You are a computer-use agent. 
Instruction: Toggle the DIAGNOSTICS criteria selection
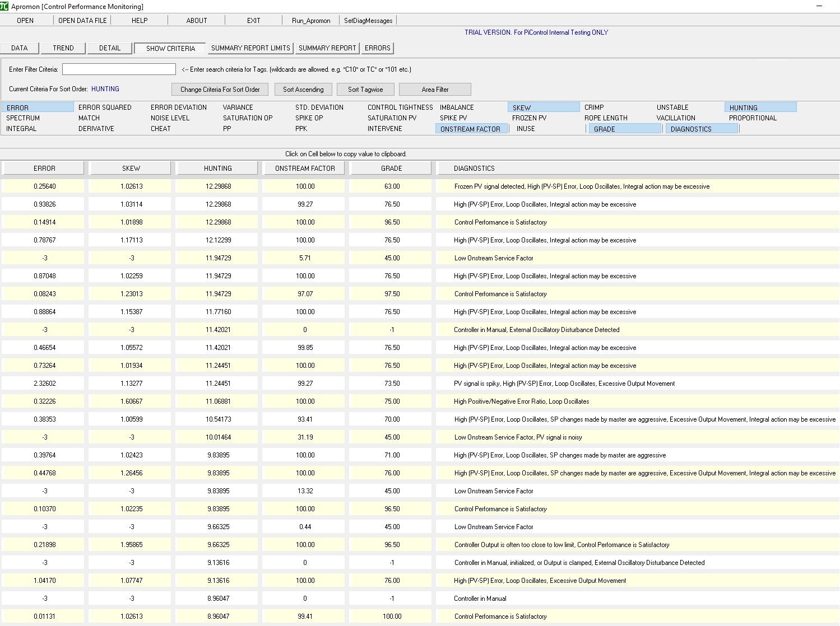[701, 129]
